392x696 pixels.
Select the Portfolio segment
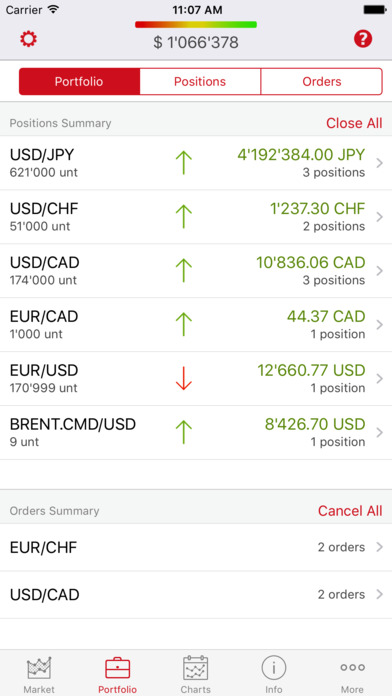pos(79,82)
